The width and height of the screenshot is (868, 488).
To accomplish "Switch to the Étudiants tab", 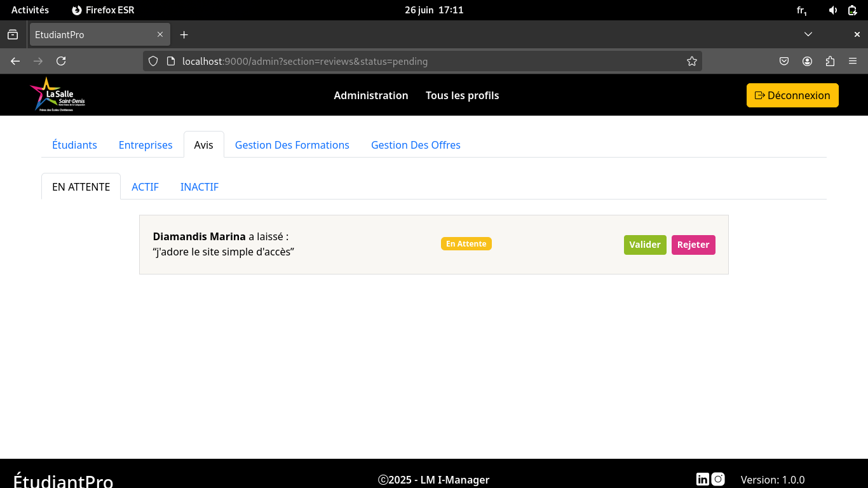I will point(74,145).
